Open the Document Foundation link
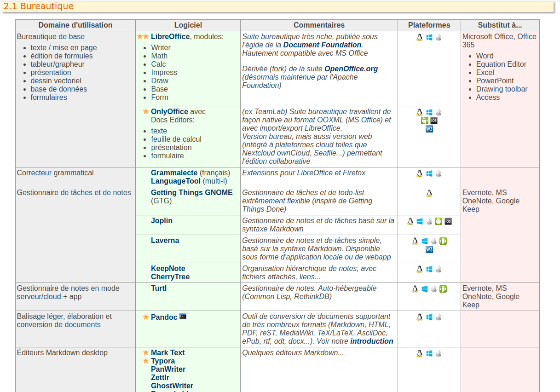The image size is (560, 392). (x=322, y=45)
